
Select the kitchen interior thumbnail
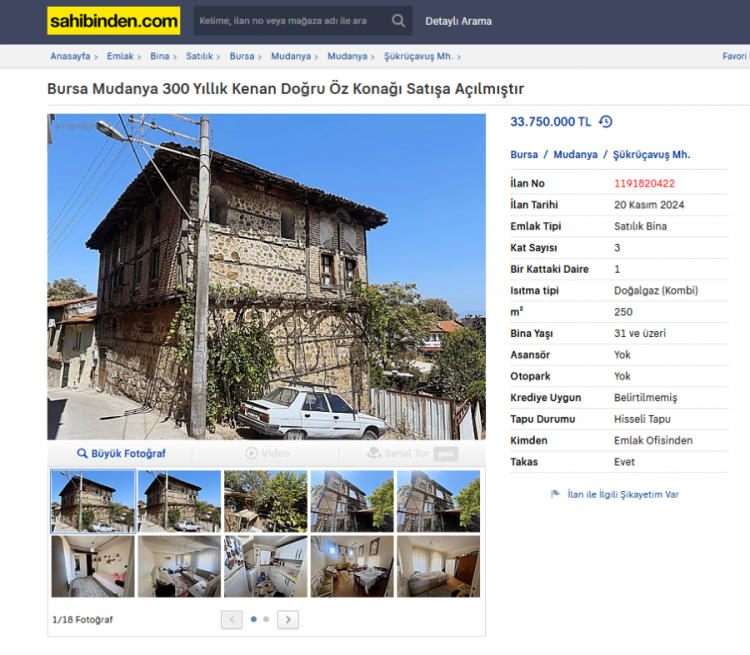(x=265, y=566)
